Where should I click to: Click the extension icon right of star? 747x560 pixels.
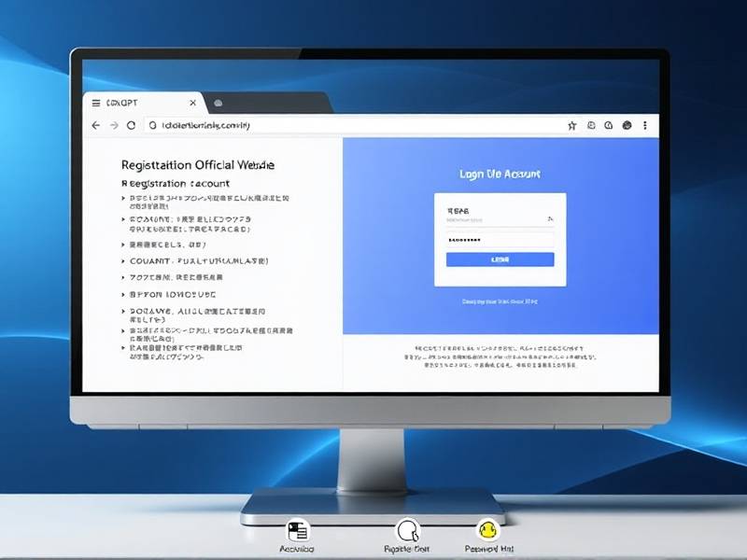pos(591,125)
